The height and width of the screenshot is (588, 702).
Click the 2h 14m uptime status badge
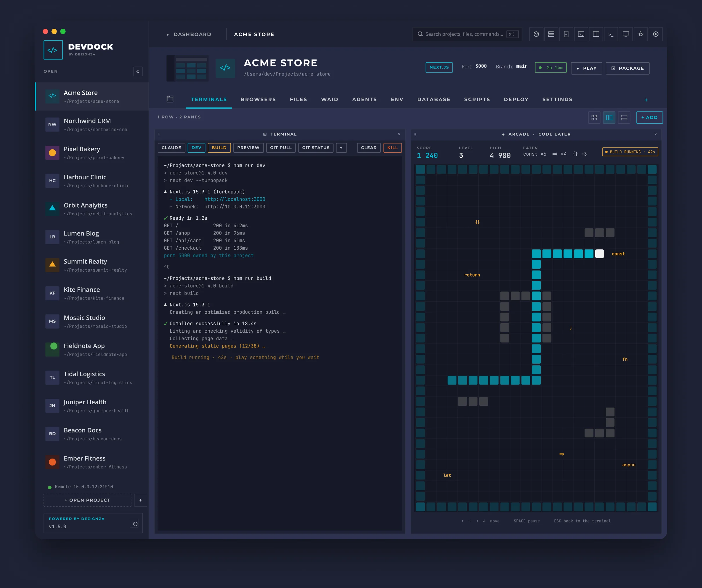click(x=551, y=68)
